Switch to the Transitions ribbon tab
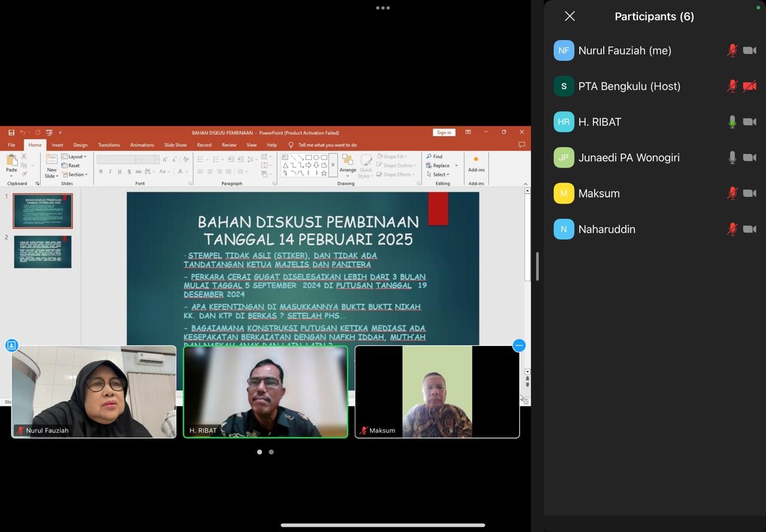 (x=109, y=145)
